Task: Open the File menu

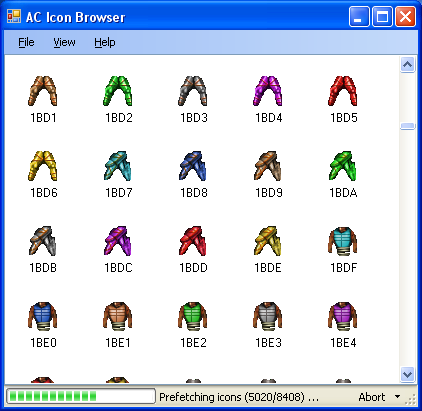Action: click(x=26, y=42)
